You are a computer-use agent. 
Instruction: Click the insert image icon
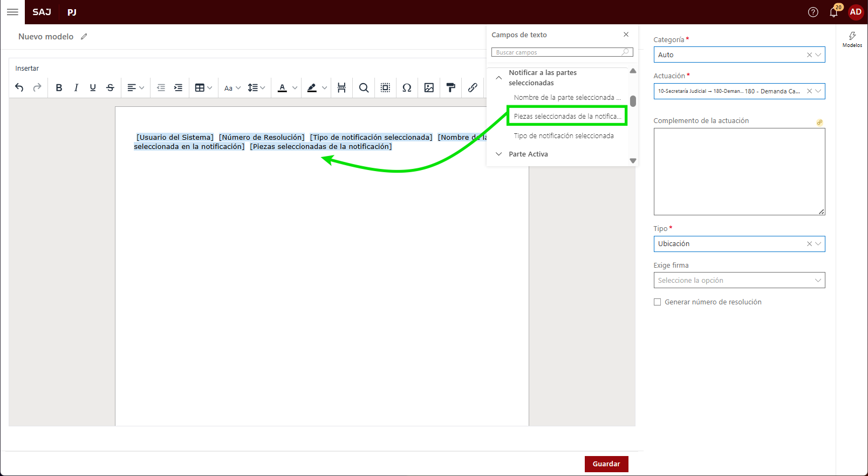429,87
